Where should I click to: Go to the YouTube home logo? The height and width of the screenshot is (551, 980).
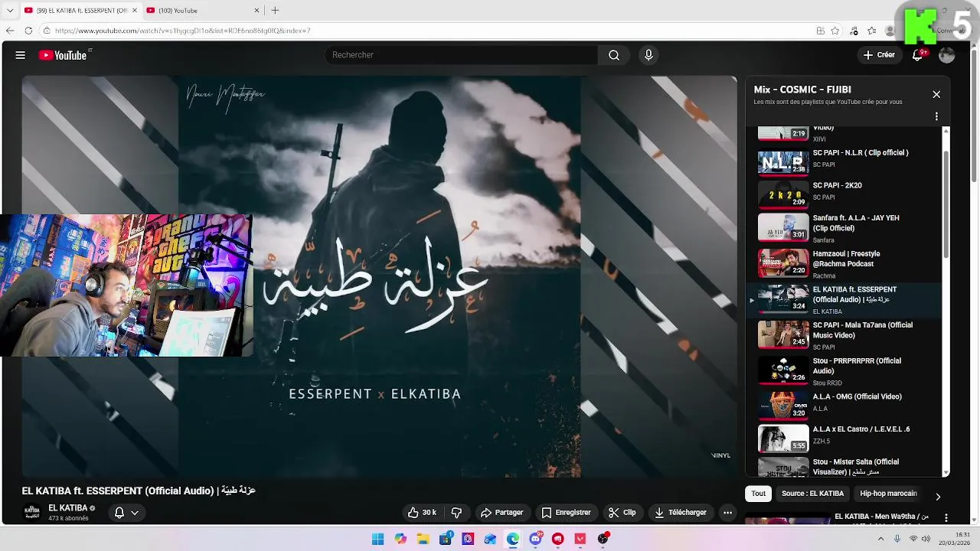click(x=63, y=55)
